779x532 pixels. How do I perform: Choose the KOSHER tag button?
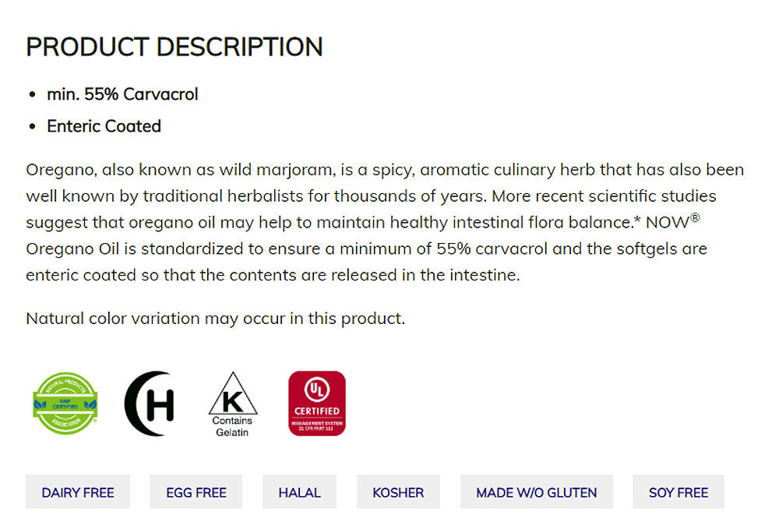point(398,492)
